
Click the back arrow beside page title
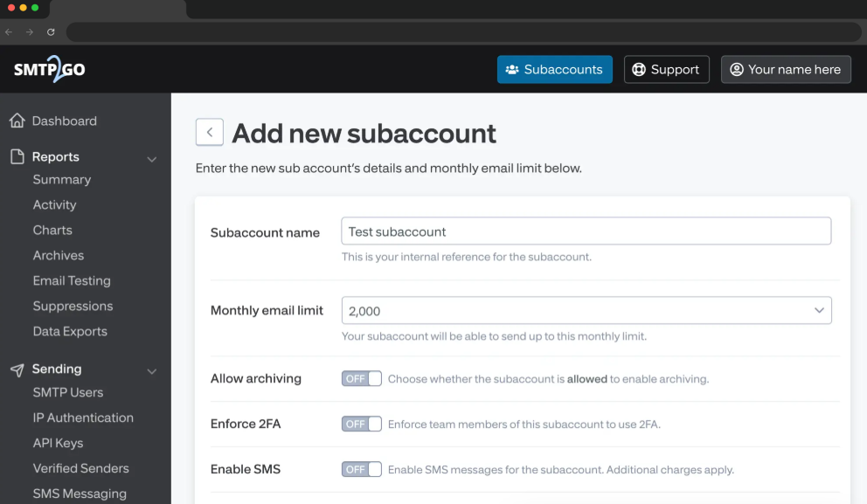(x=210, y=132)
